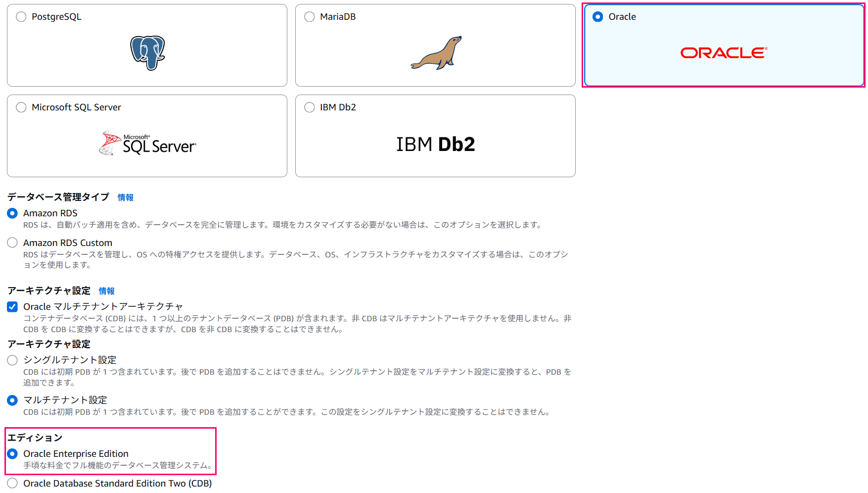Click the PostgreSQL elephant logo
The image size is (868, 493).
pyautogui.click(x=147, y=53)
